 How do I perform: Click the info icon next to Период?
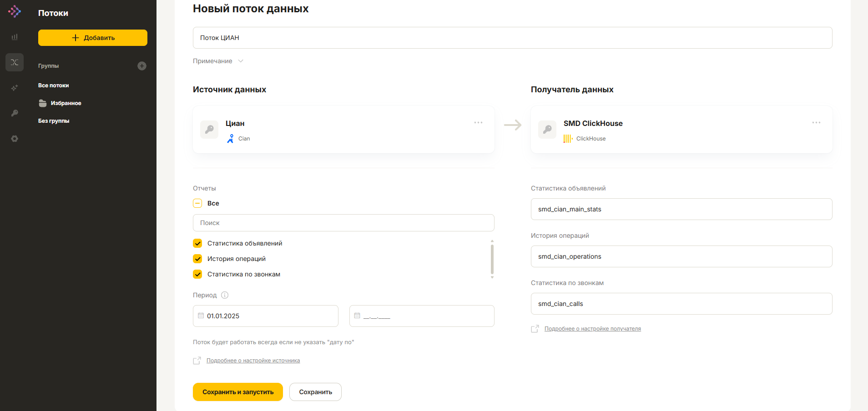(x=225, y=295)
